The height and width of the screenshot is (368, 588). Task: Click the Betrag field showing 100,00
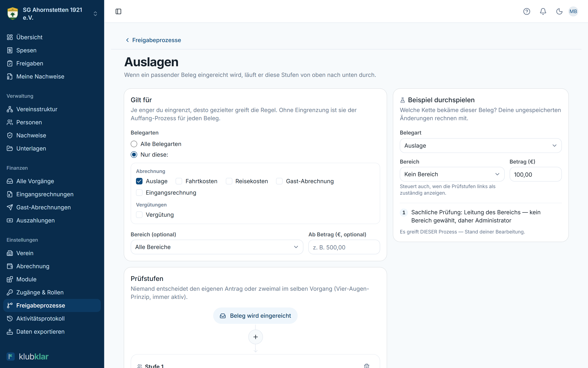[x=536, y=174]
